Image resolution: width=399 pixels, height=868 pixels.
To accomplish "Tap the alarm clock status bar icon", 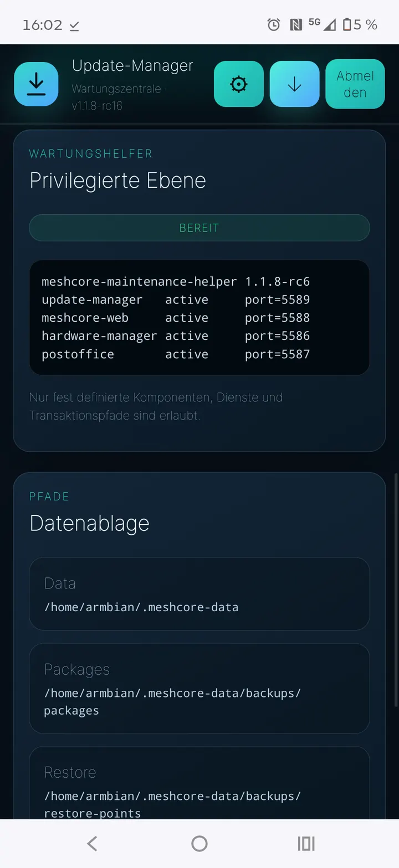I will [x=274, y=24].
